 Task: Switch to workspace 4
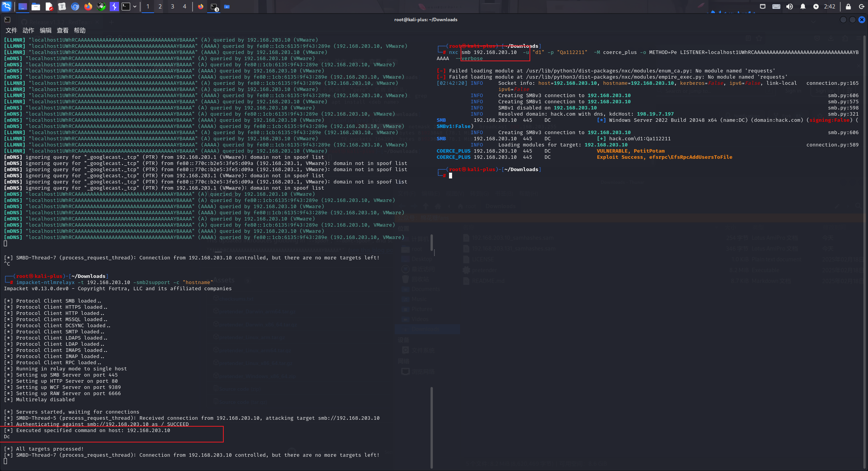184,7
